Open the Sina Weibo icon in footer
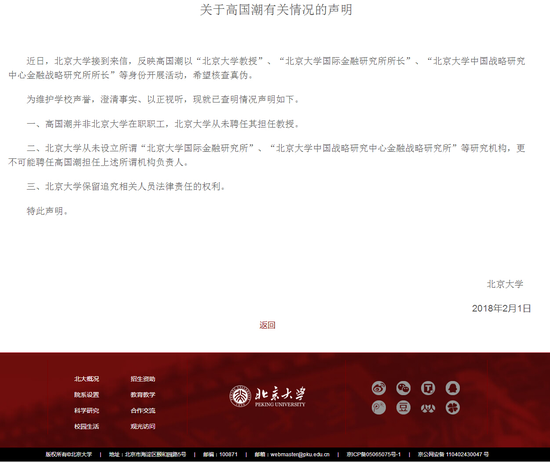Image resolution: width=550 pixels, height=462 pixels. pos(378,388)
